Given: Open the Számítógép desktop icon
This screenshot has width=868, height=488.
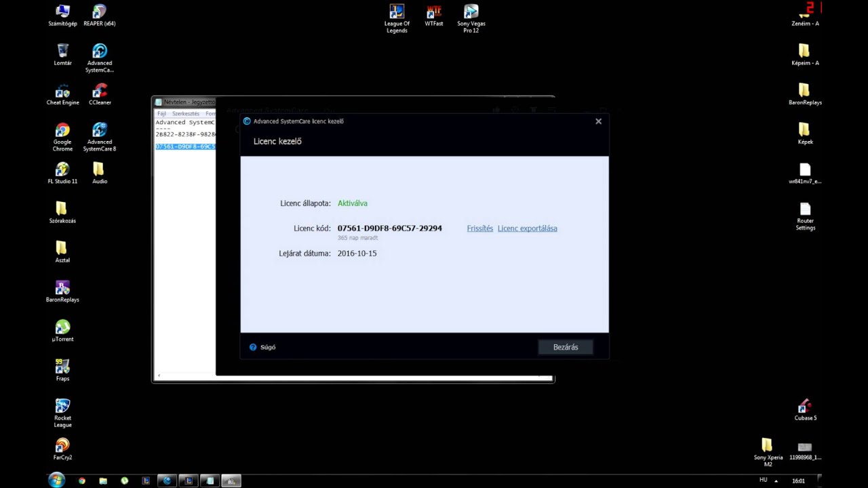Looking at the screenshot, I should click(x=62, y=15).
